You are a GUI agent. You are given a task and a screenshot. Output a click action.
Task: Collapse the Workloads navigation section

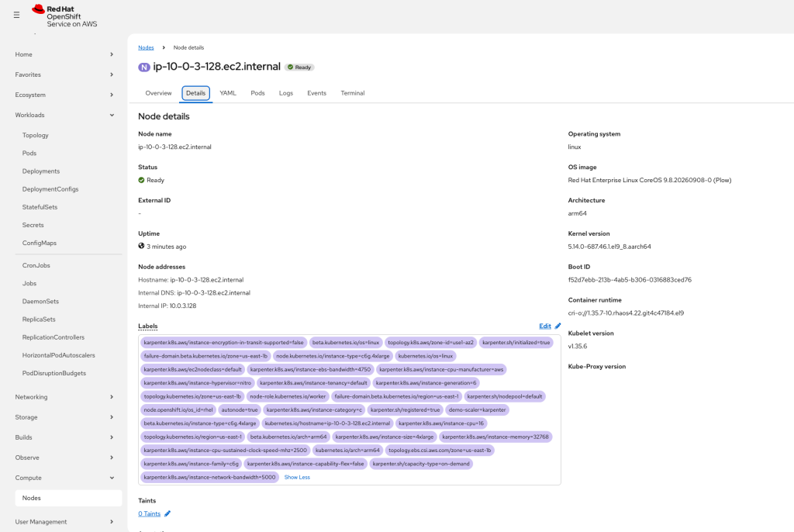(x=64, y=115)
